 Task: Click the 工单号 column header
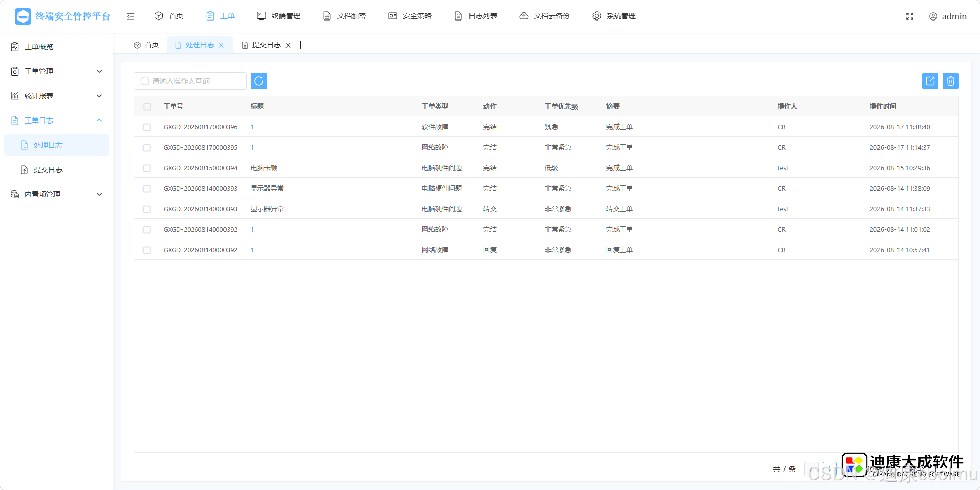point(173,106)
